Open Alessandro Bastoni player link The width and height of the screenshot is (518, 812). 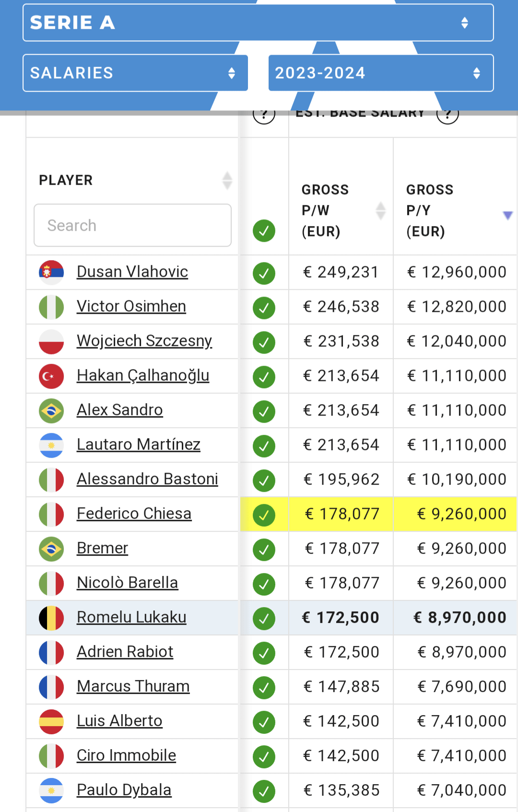point(147,479)
